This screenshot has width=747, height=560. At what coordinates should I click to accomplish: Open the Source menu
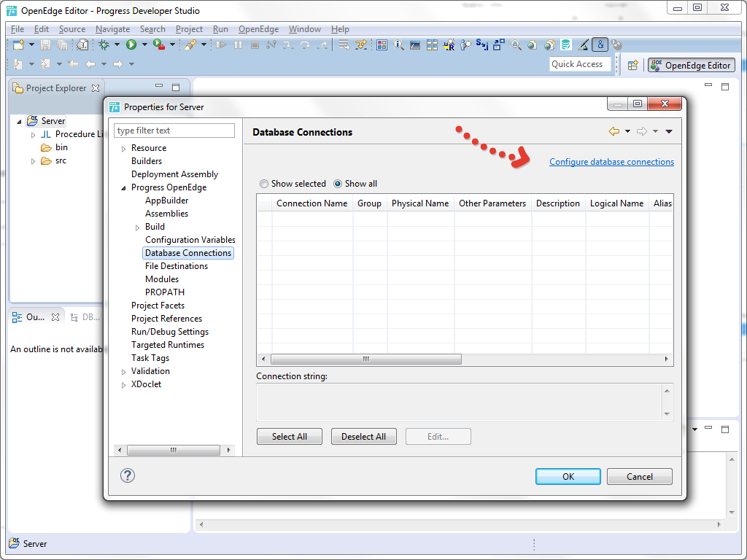click(x=72, y=29)
